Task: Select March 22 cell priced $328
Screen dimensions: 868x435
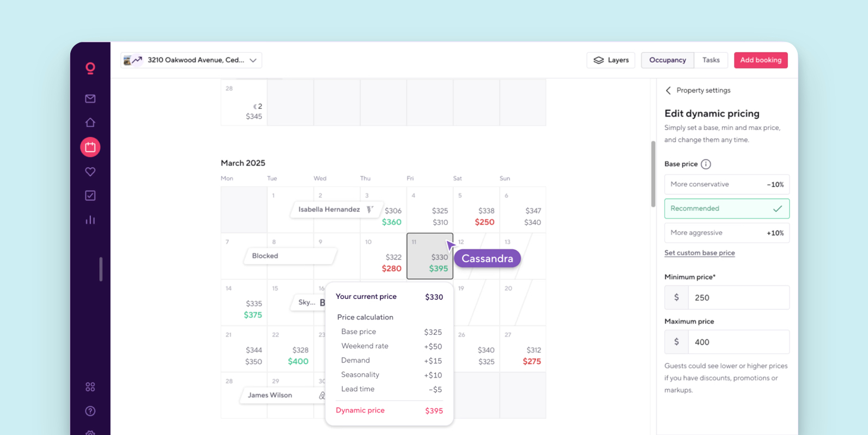Action: [290, 349]
